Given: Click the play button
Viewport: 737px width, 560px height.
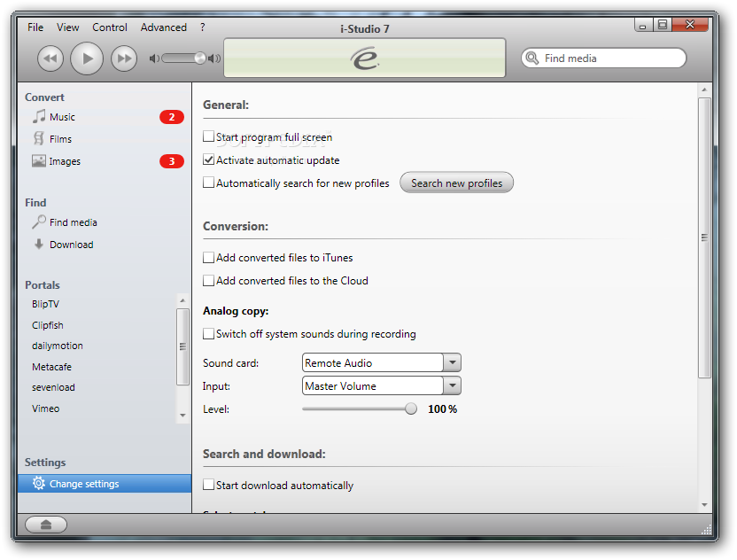Looking at the screenshot, I should (87, 58).
